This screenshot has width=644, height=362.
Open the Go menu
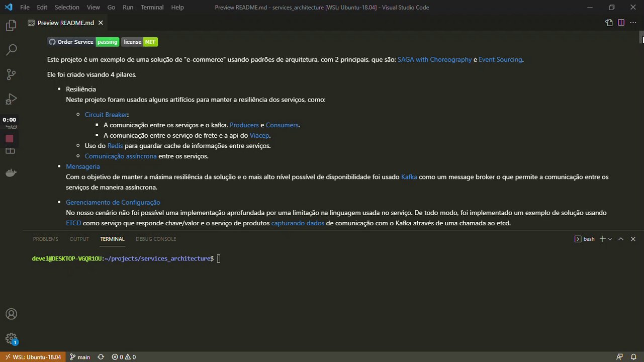tap(111, 7)
